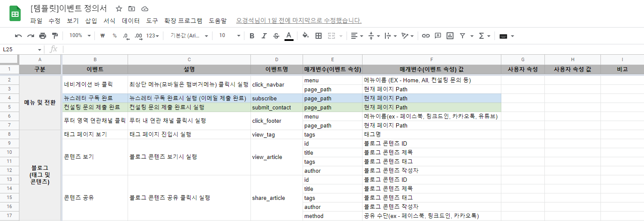Open the 삽입 menu
The image size is (644, 221).
[x=91, y=21]
